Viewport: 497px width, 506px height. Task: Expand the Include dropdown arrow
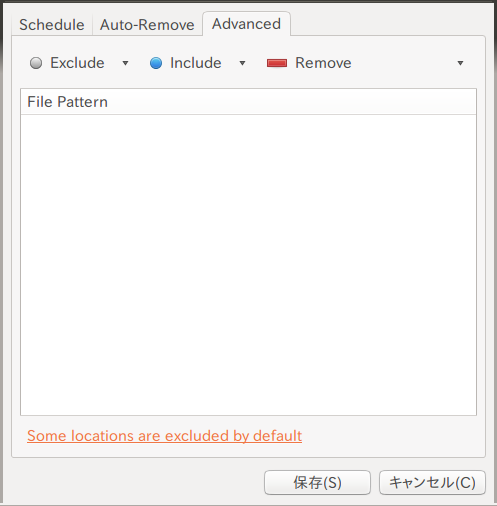[242, 63]
